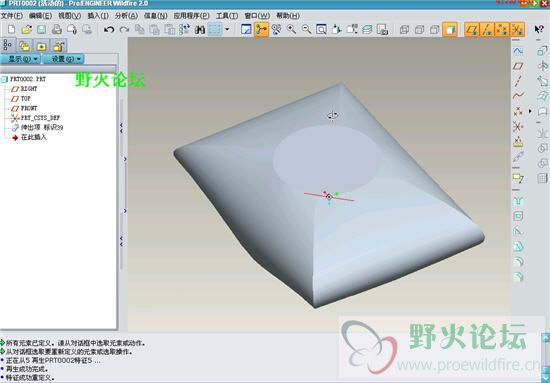The height and width of the screenshot is (383, 550).
Task: Expand the datum point tool flyout arrow
Action: tap(530, 111)
